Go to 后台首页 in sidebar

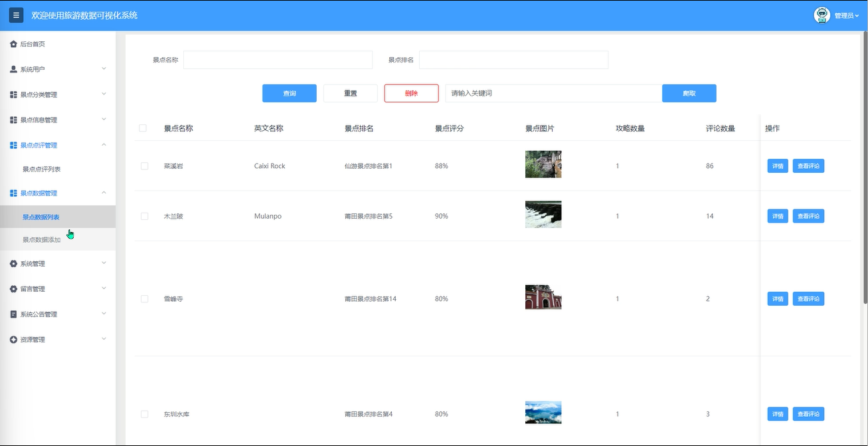pos(58,44)
